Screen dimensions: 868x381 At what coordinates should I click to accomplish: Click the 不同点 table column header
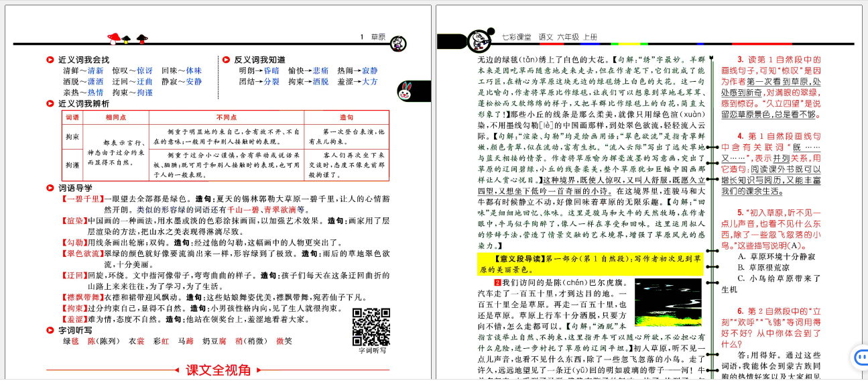[x=226, y=117]
